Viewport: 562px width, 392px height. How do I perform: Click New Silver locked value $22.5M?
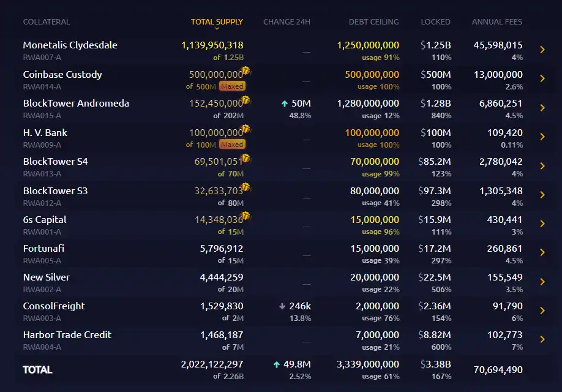coord(435,277)
